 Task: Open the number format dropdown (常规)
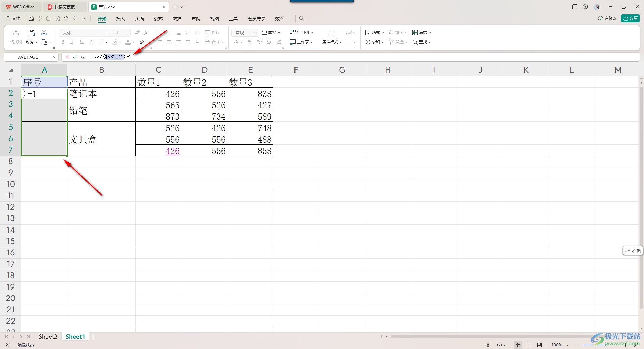coord(245,33)
